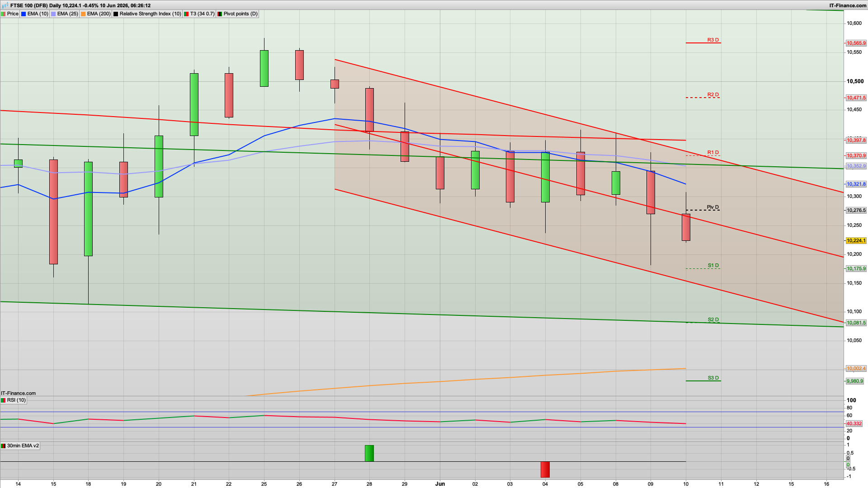The height and width of the screenshot is (488, 868).
Task: Select the S2 D pivot level label
Action: tap(713, 320)
